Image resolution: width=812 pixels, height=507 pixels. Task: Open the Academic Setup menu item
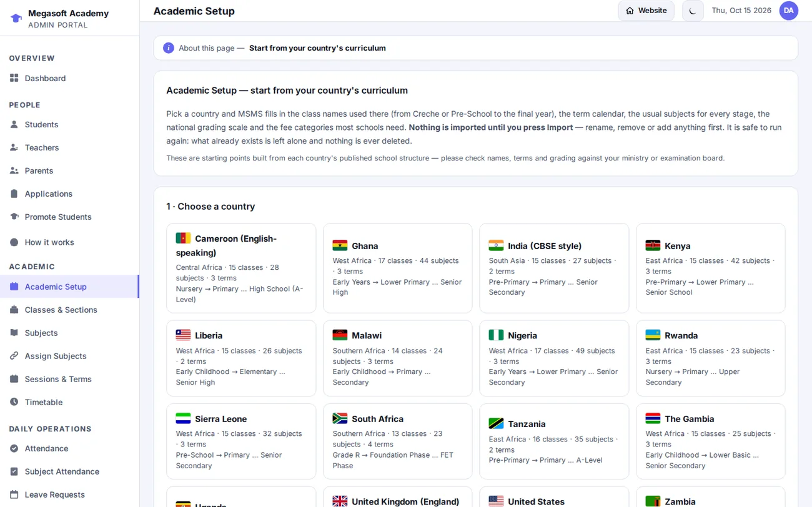(x=69, y=287)
